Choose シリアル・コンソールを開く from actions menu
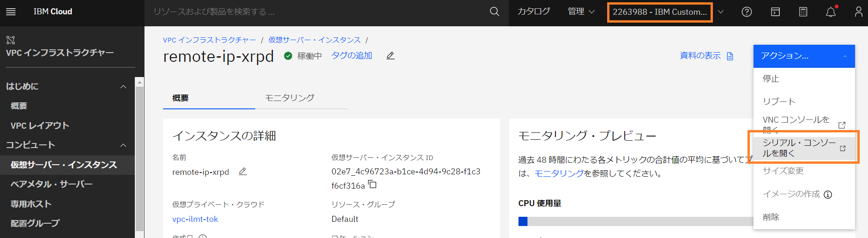The height and width of the screenshot is (238, 868). [x=804, y=148]
